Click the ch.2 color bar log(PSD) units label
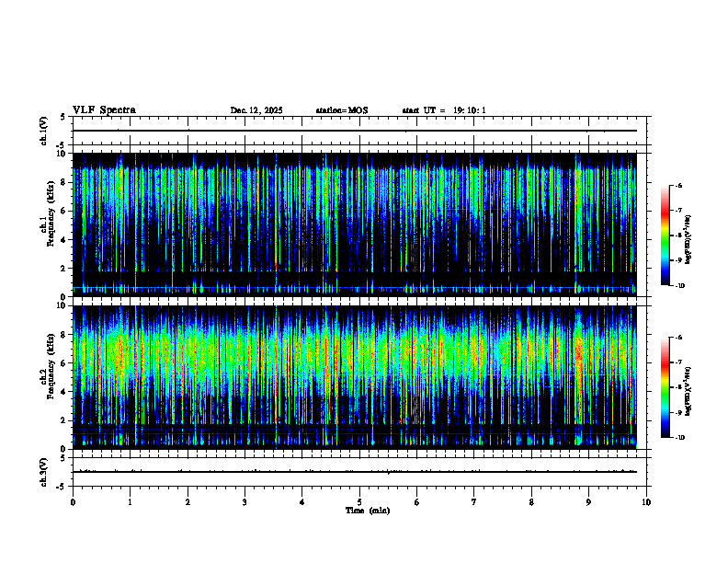728x563 pixels. [x=688, y=392]
